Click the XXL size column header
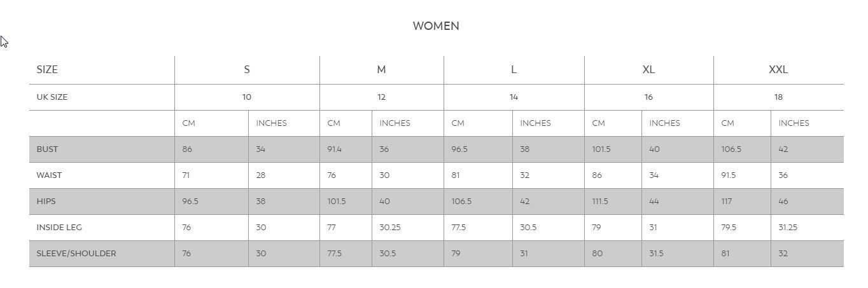This screenshot has width=868, height=288. (778, 70)
